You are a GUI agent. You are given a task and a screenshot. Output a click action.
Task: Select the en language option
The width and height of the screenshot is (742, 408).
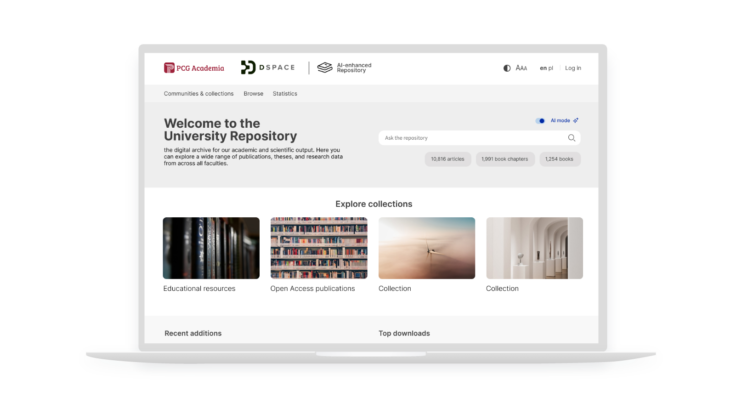(543, 68)
